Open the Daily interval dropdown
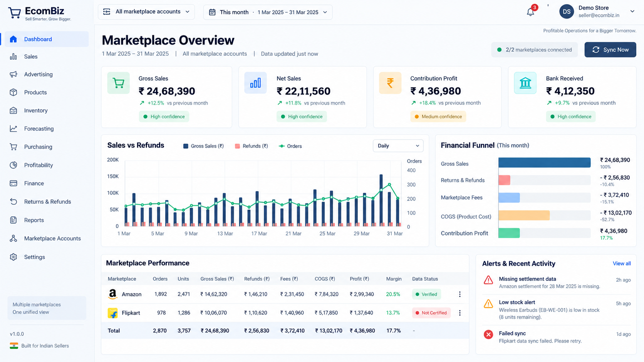 398,146
